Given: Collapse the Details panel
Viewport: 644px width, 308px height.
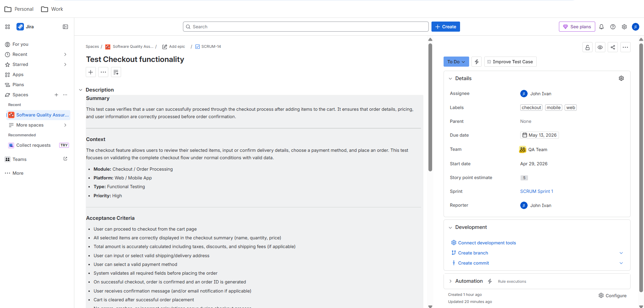Looking at the screenshot, I should pyautogui.click(x=450, y=78).
